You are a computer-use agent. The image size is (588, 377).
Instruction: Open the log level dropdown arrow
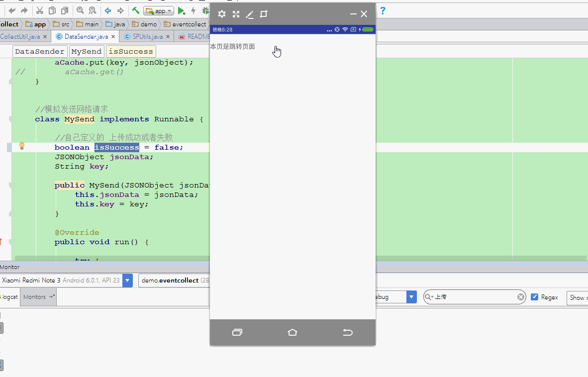(x=411, y=297)
